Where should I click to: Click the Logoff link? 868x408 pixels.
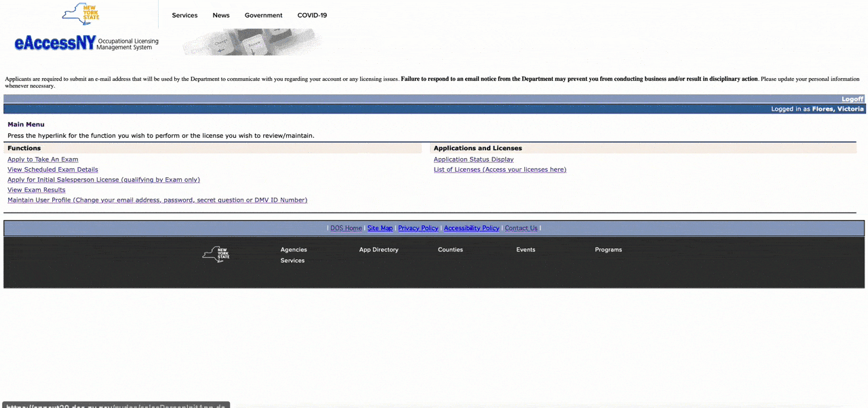click(852, 98)
